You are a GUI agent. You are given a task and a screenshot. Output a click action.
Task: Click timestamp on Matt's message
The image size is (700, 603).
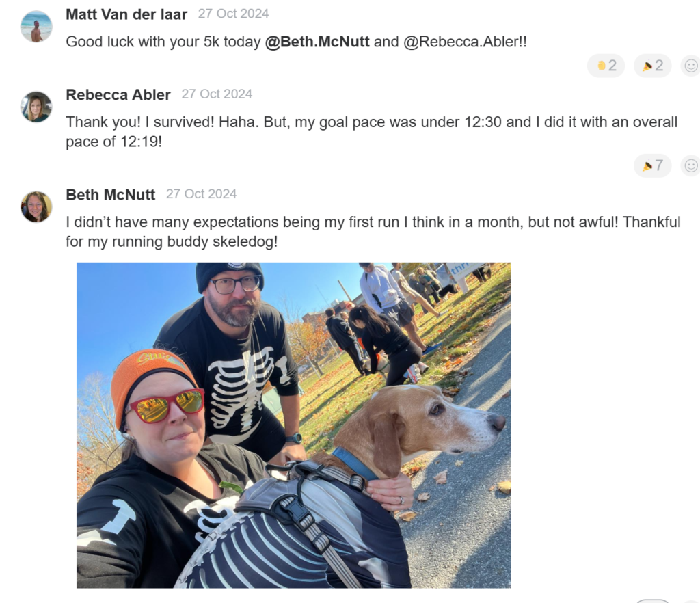coord(233,14)
